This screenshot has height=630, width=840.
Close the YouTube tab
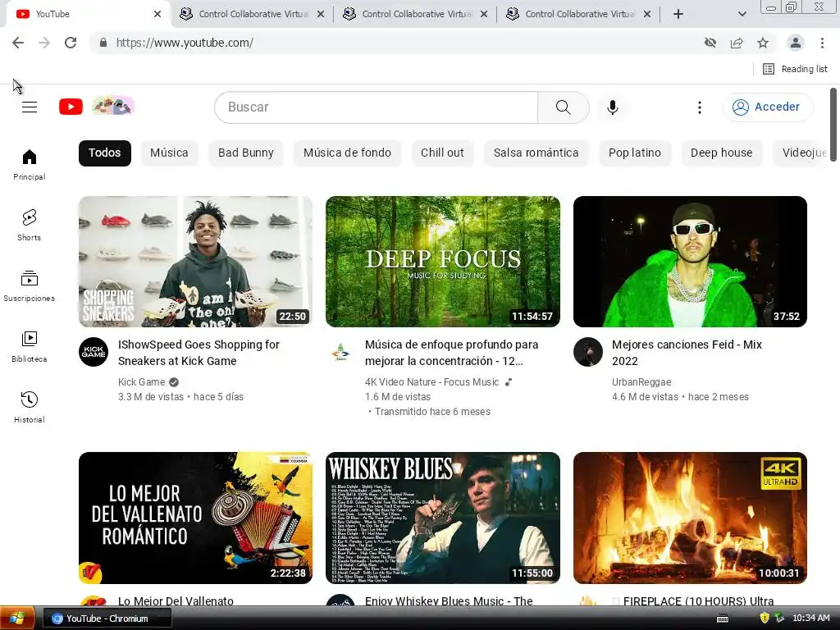[x=157, y=14]
